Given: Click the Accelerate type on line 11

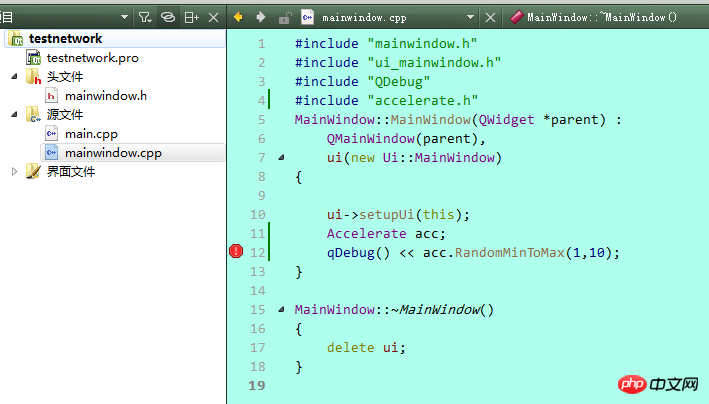Looking at the screenshot, I should tap(367, 233).
